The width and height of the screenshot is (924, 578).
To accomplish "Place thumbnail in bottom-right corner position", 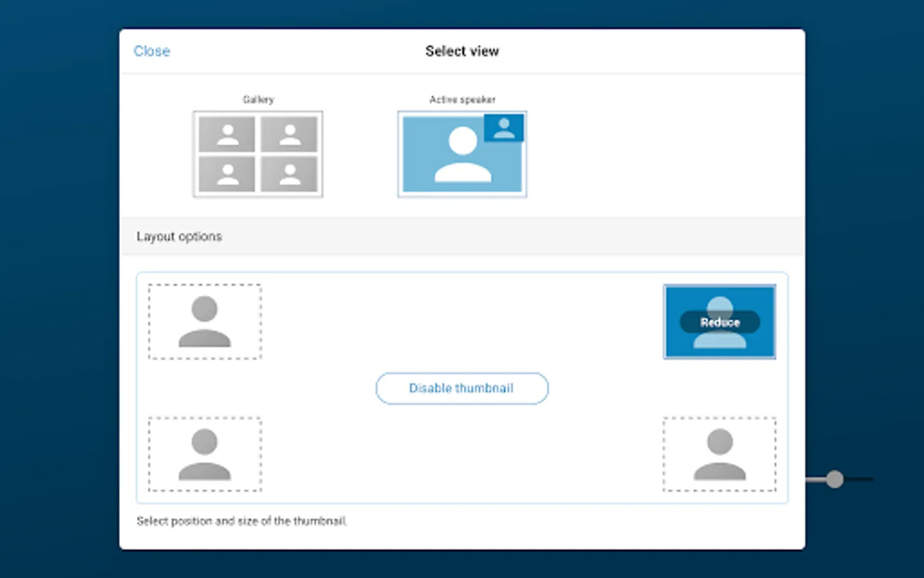I will click(x=719, y=455).
